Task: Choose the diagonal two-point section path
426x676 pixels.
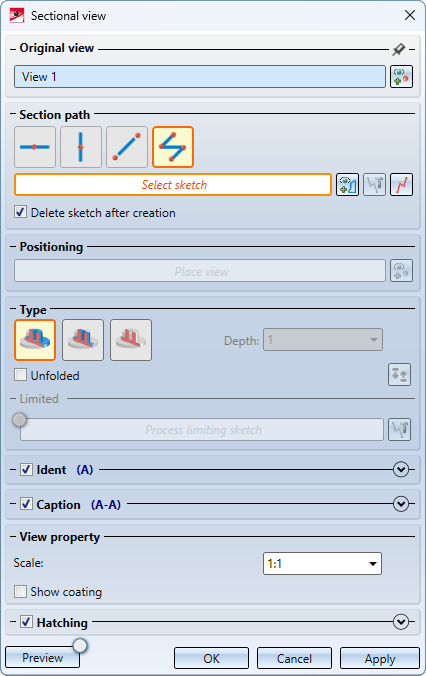Action: tap(127, 147)
